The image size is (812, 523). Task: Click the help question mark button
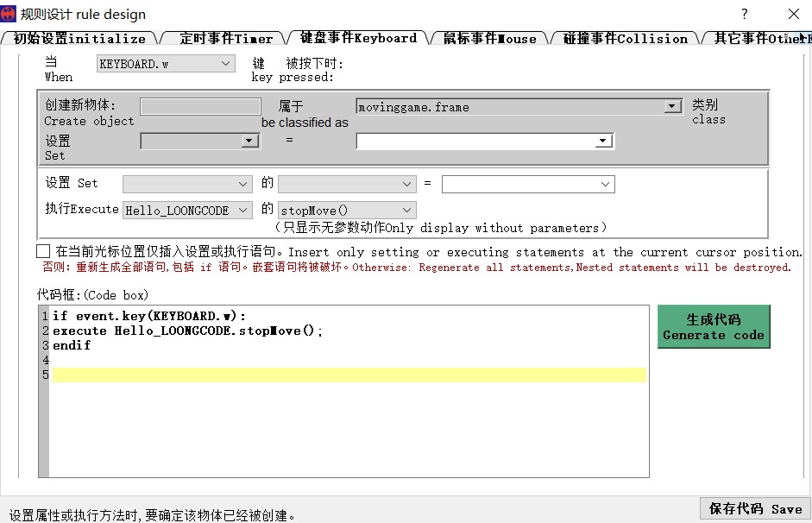[x=745, y=14]
